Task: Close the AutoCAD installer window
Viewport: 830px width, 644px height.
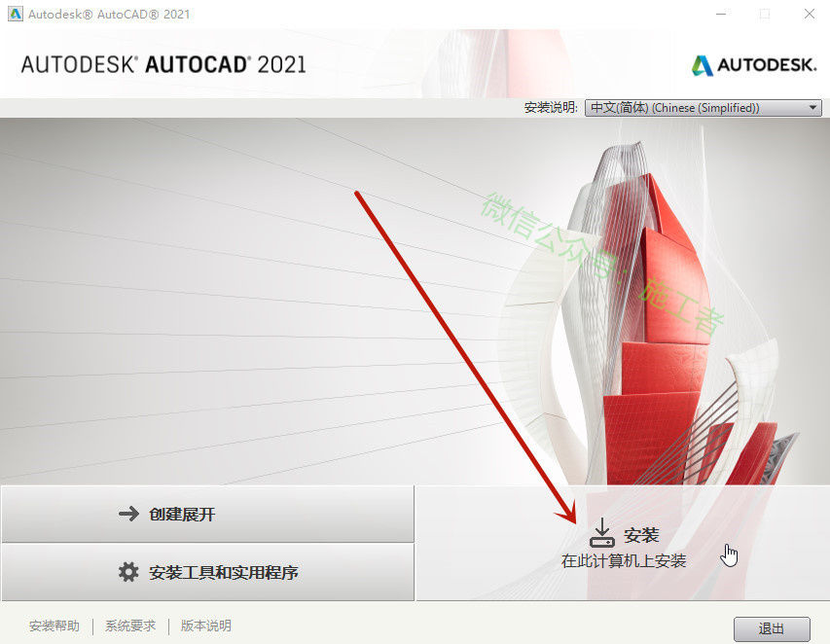Action: coord(810,15)
